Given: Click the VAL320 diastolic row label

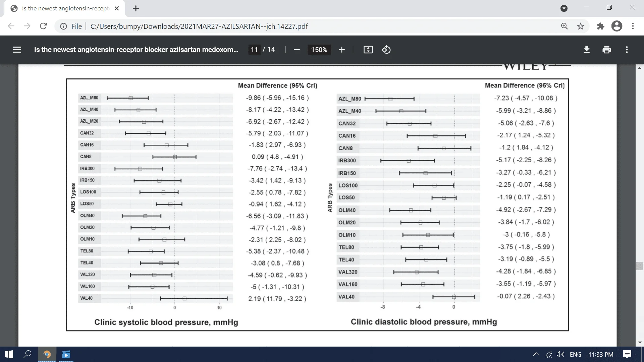Looking at the screenshot, I should 348,272.
